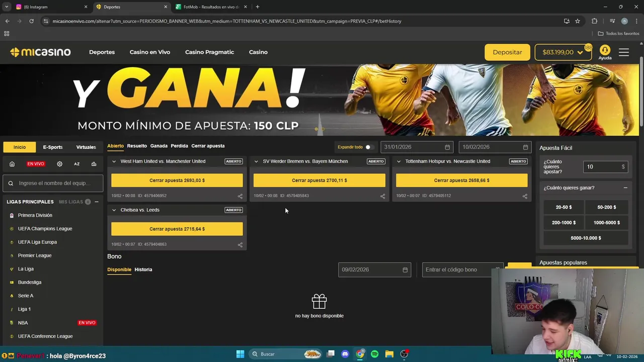This screenshot has height=362, width=644.
Task: Collapse the Chelsea vs. Leeds bet
Action: (x=114, y=210)
